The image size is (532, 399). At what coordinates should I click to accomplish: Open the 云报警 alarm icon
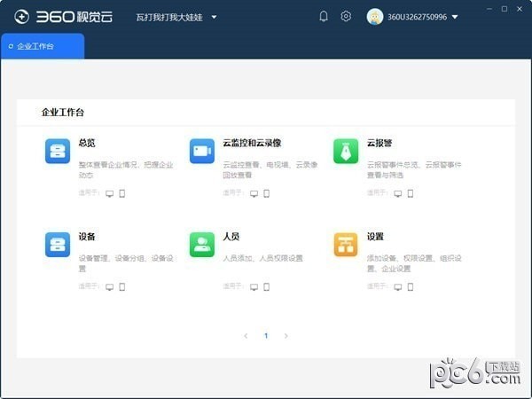pyautogui.click(x=346, y=151)
